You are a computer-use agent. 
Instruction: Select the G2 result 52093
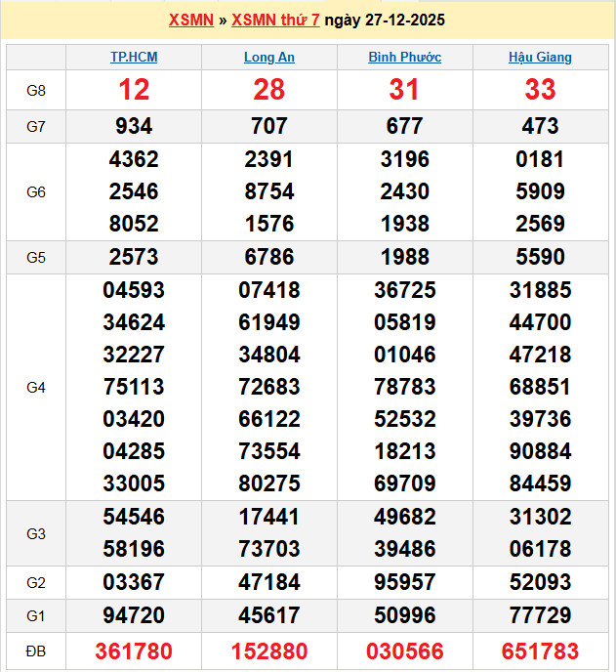pyautogui.click(x=540, y=583)
